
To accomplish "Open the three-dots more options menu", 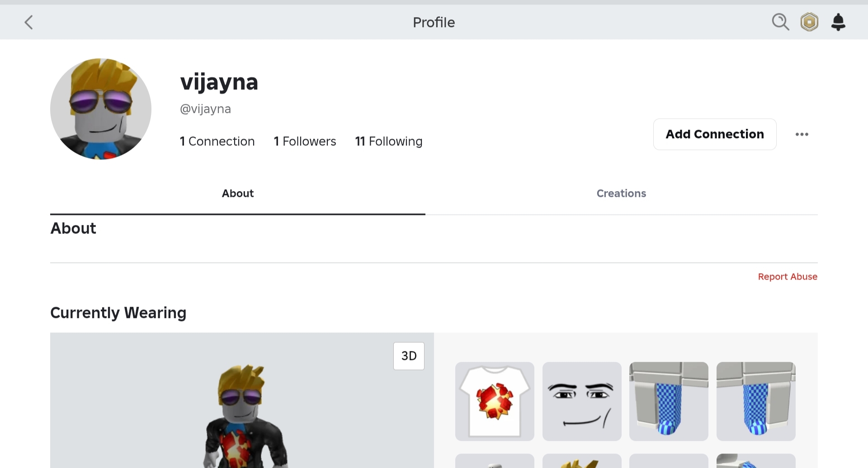I will click(x=802, y=134).
